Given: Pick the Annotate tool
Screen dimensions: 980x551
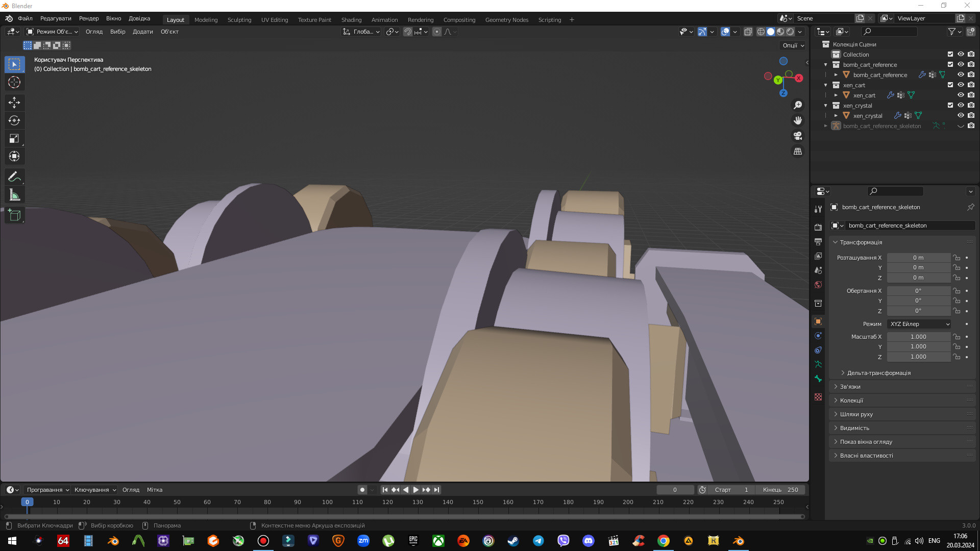Looking at the screenshot, I should 14,177.
